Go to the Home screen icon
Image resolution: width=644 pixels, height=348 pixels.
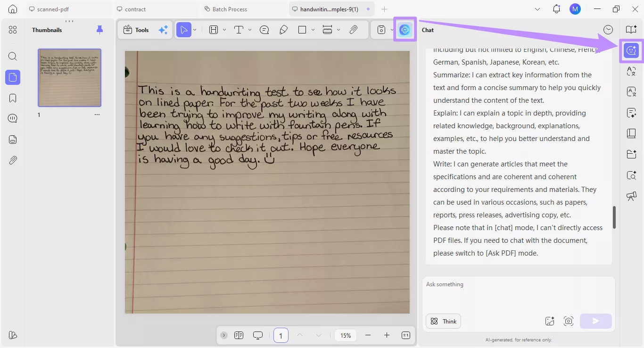pos(13,9)
